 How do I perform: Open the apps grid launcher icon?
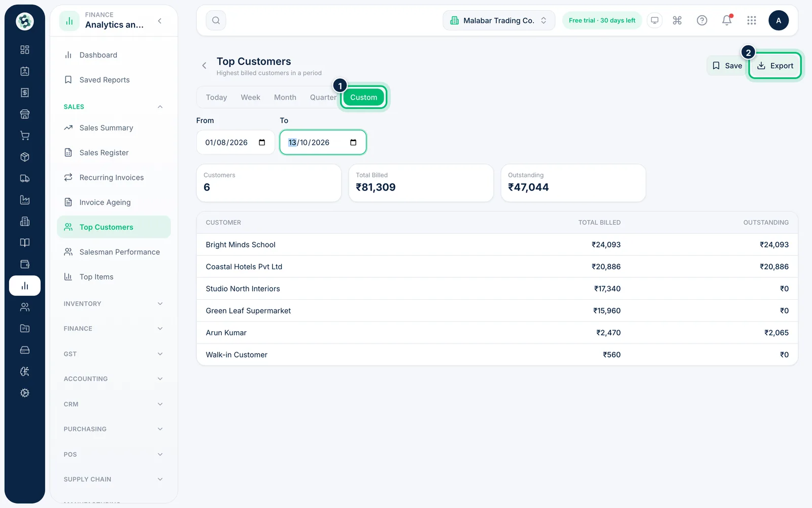point(752,20)
